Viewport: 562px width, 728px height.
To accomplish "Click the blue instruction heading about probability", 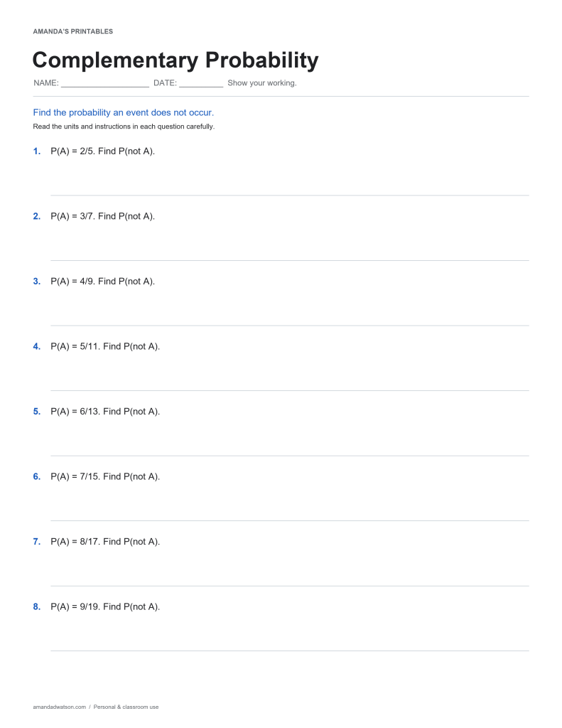I will pyautogui.click(x=124, y=112).
